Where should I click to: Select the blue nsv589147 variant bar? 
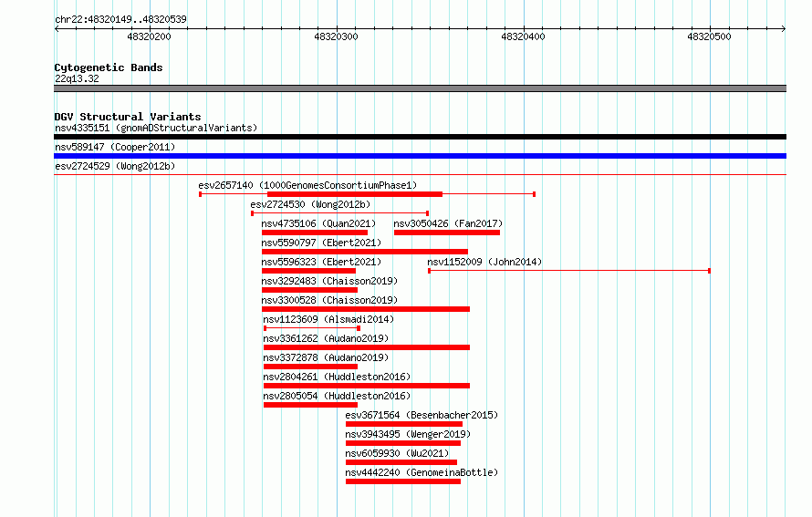[x=420, y=156]
